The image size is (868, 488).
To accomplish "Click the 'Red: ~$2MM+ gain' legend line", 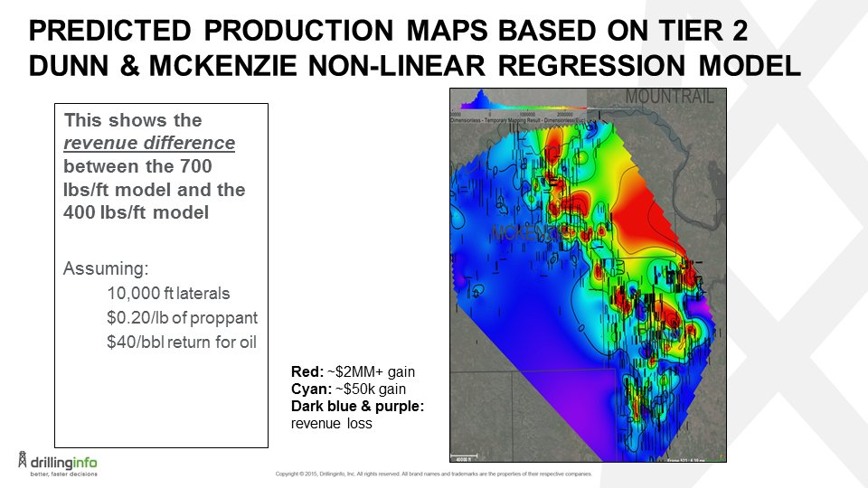I will pos(353,371).
